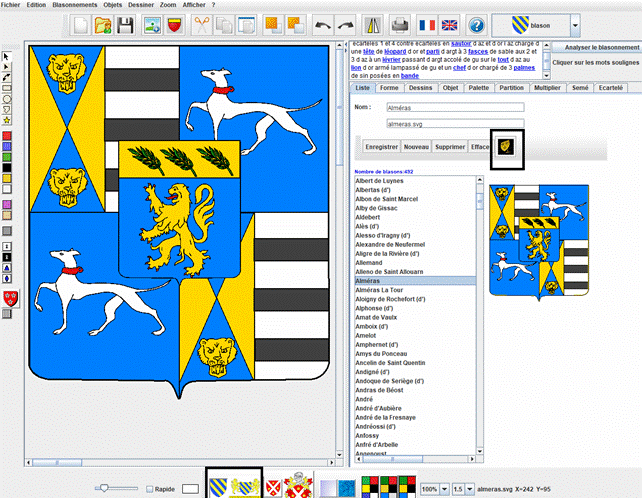Image resolution: width=642 pixels, height=498 pixels.
Task: Select the star shape tool
Action: point(7,120)
